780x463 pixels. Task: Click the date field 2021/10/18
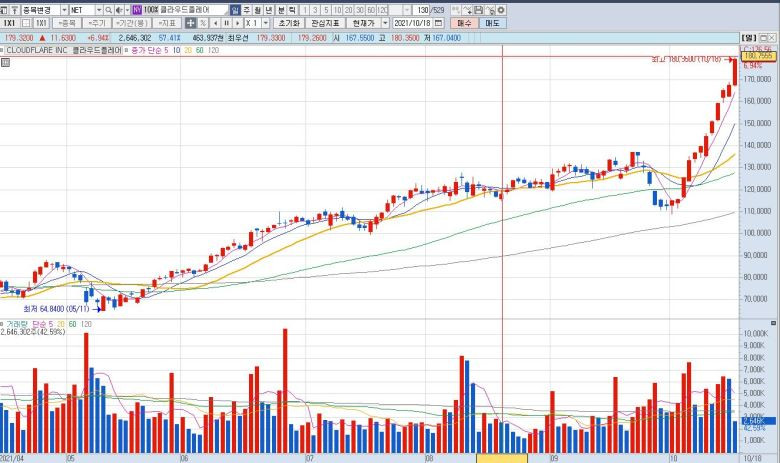[x=412, y=23]
